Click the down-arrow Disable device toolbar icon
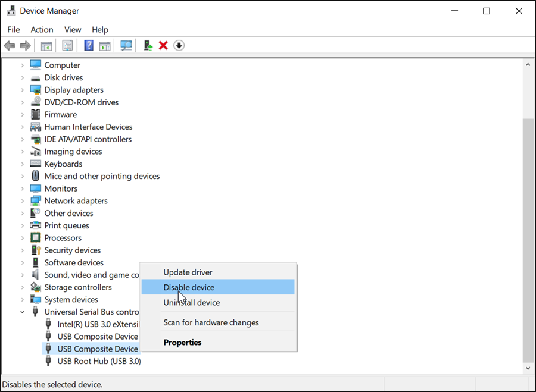Image resolution: width=536 pixels, height=392 pixels. (x=179, y=45)
